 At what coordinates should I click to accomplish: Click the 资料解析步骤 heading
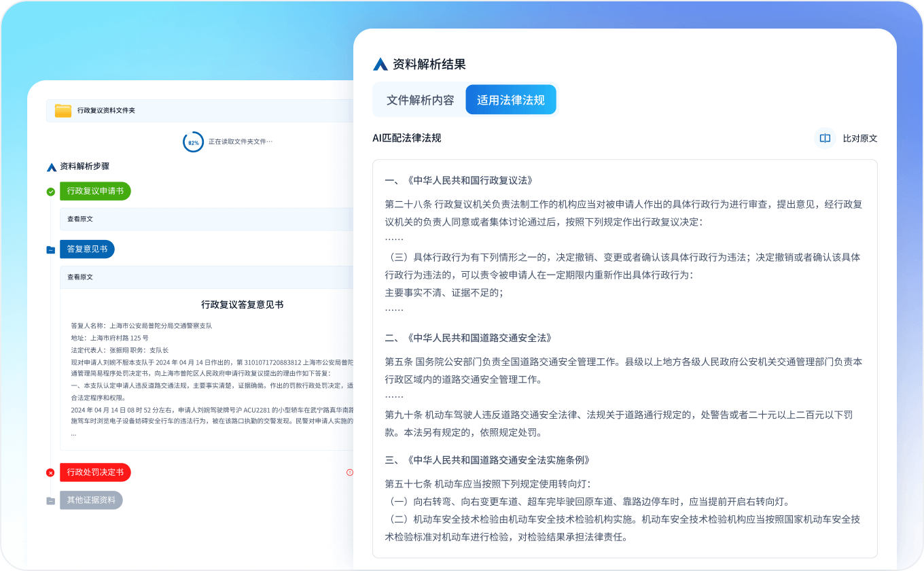coord(84,167)
